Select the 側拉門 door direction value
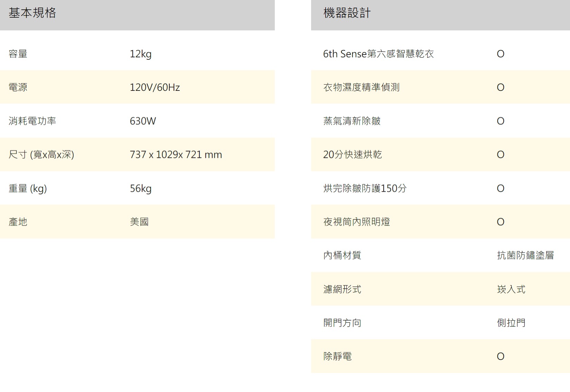The image size is (570, 392). click(x=511, y=323)
